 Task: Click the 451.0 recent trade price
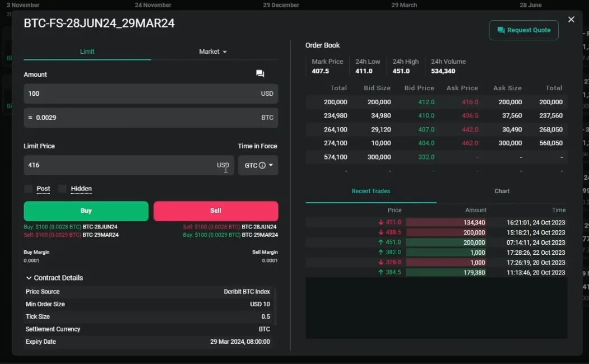pos(393,242)
